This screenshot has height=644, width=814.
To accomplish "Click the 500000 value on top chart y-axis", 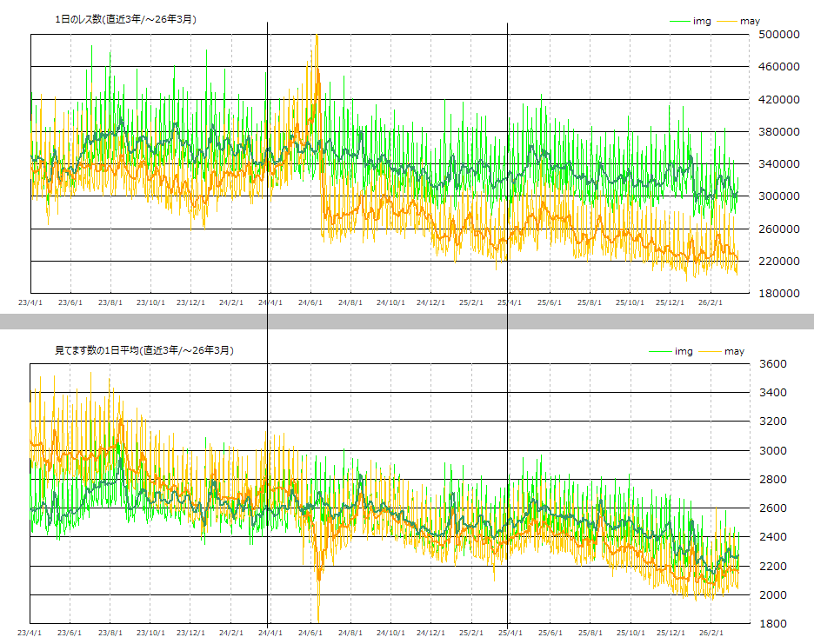I will (x=778, y=35).
